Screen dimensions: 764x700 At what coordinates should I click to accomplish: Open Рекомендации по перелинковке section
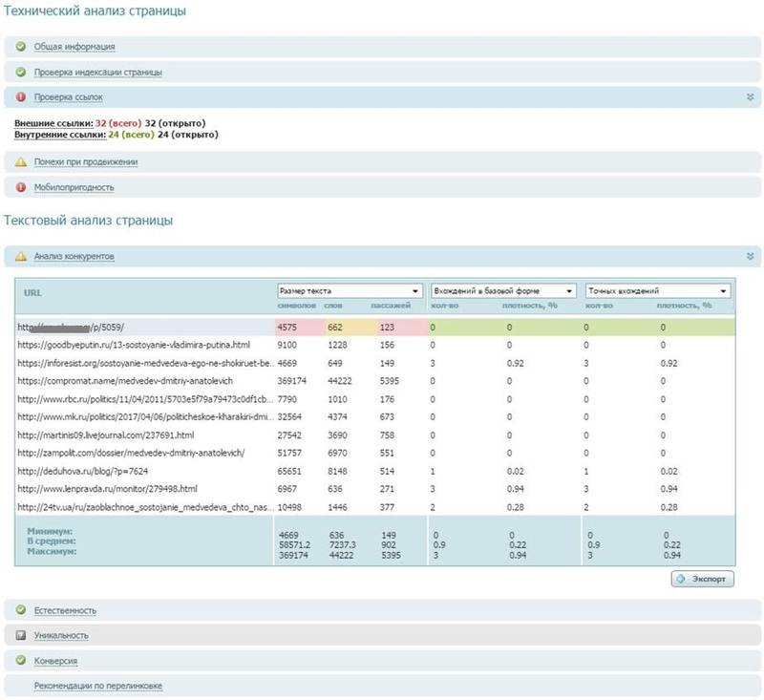point(97,686)
